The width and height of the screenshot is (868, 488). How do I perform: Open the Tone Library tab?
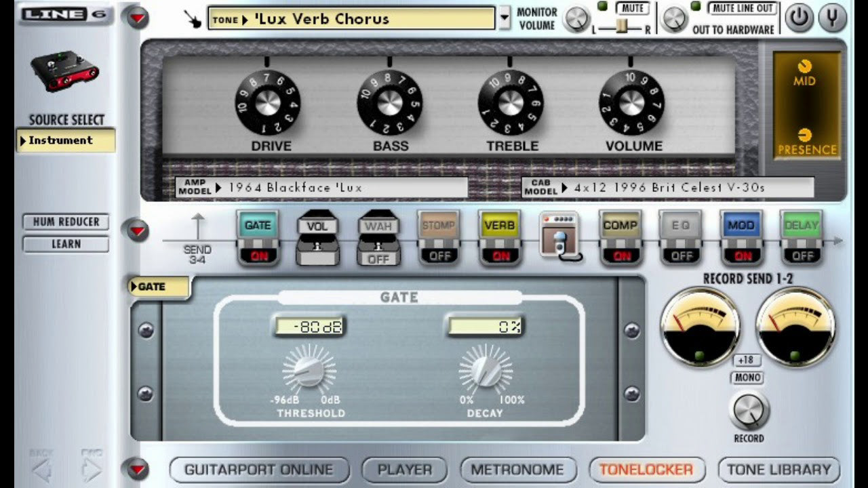pyautogui.click(x=778, y=470)
